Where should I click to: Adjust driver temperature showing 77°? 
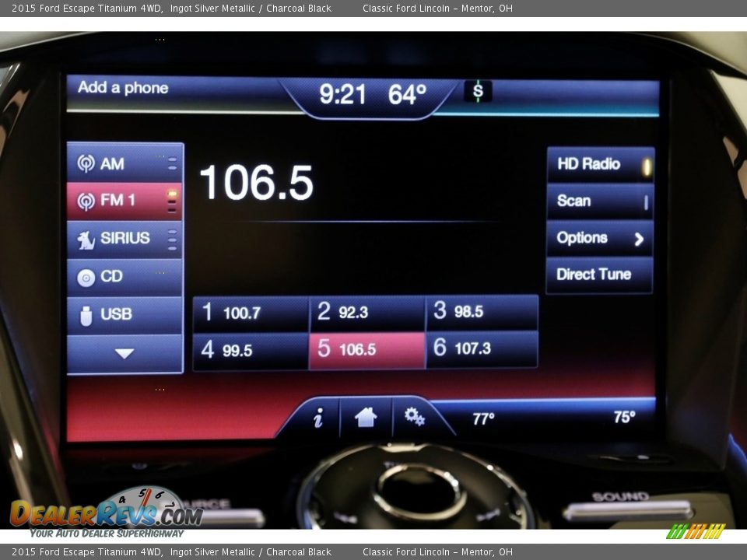tap(483, 418)
